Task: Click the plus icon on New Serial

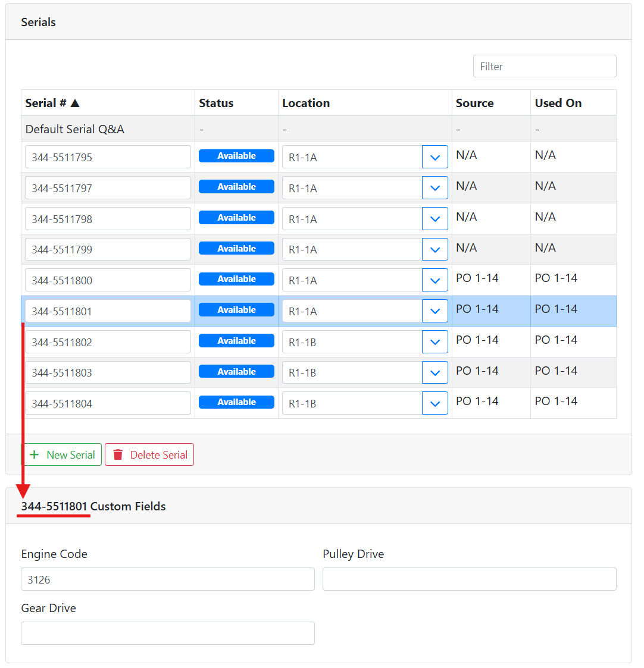Action: click(x=35, y=455)
